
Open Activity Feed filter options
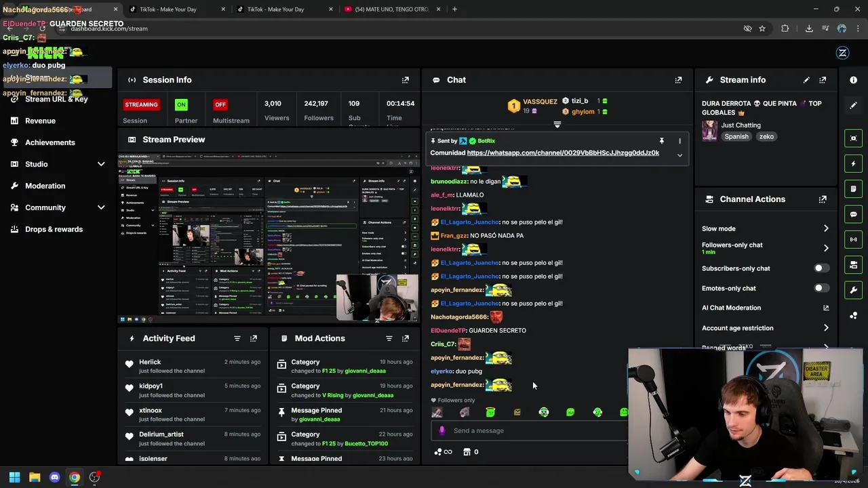[237, 338]
